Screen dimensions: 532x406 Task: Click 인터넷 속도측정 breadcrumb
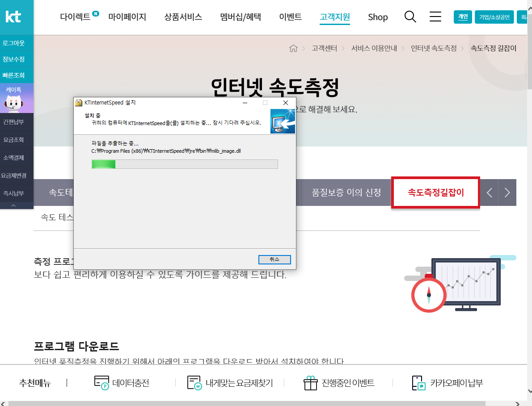point(434,48)
